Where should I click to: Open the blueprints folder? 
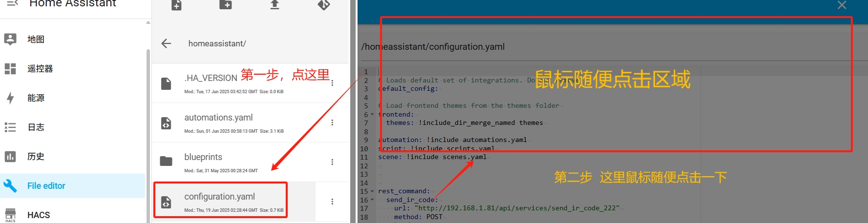(x=203, y=157)
